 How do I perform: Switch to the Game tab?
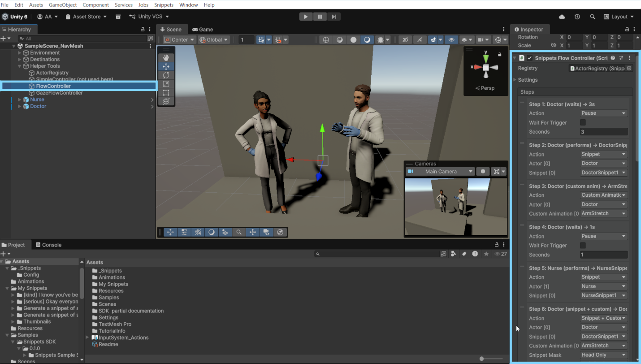coord(203,29)
